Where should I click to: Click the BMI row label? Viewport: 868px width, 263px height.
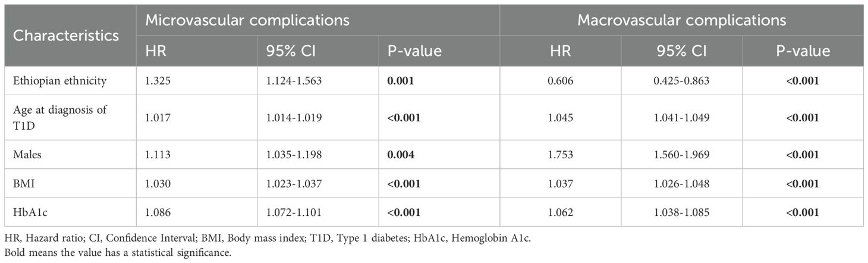click(x=23, y=184)
